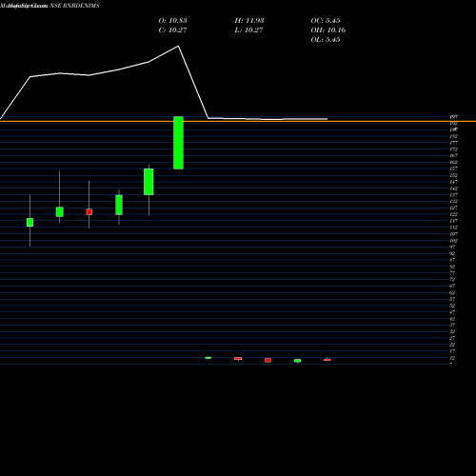Viewport: 476px width, 476px height.
Task: Click the price axis label "72"
Action: 452,279
